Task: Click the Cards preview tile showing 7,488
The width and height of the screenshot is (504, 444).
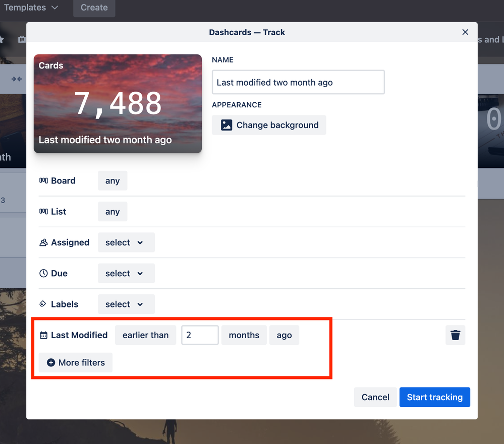Action: point(118,103)
